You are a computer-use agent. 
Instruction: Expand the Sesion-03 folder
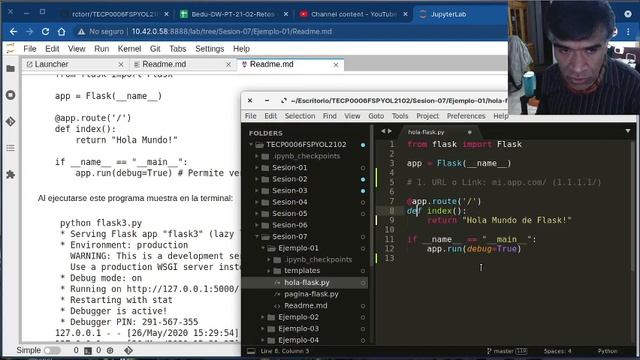257,191
